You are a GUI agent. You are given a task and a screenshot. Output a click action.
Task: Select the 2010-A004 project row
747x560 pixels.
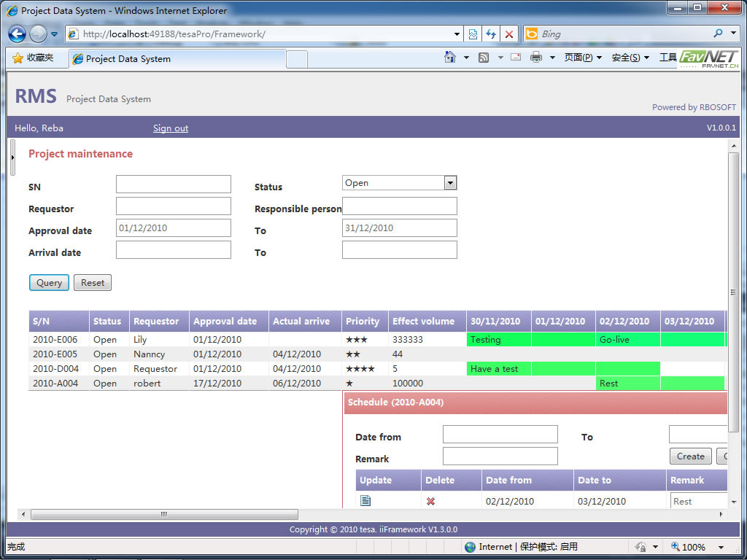(378, 384)
